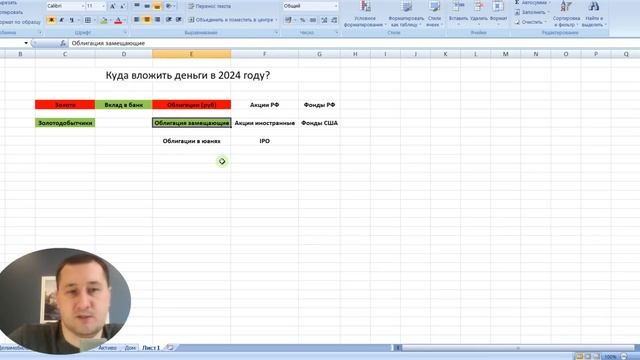Open Сортировка и фильтр menu
Screen dimensions: 640x360
[566, 14]
